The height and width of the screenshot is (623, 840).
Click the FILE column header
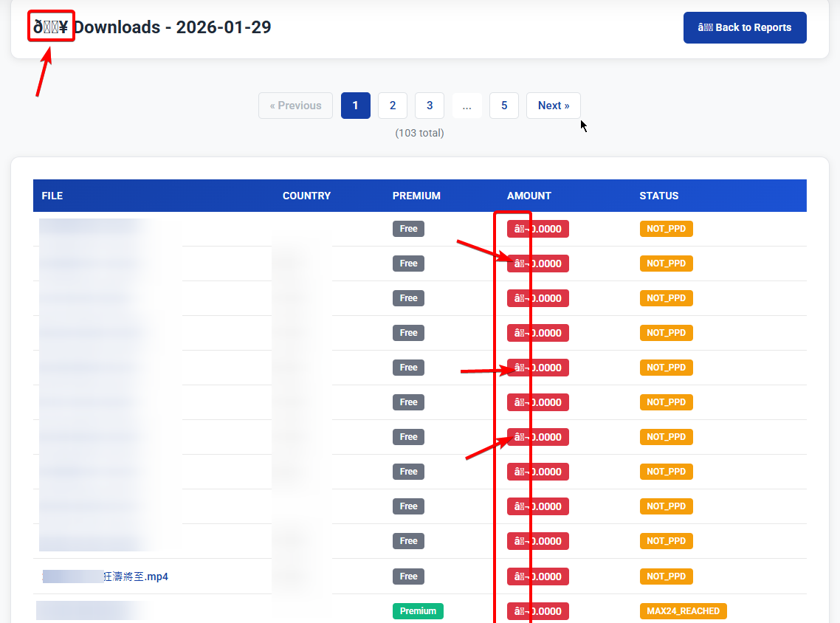(x=52, y=196)
